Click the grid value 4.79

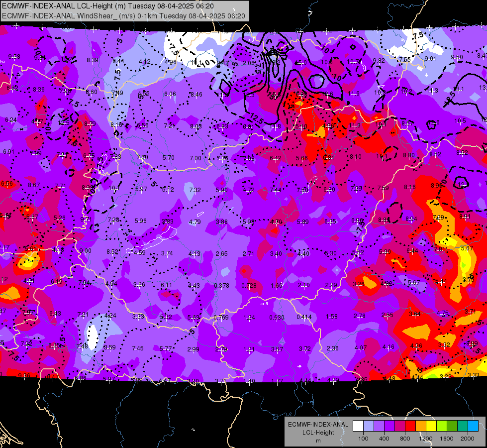[195, 222]
